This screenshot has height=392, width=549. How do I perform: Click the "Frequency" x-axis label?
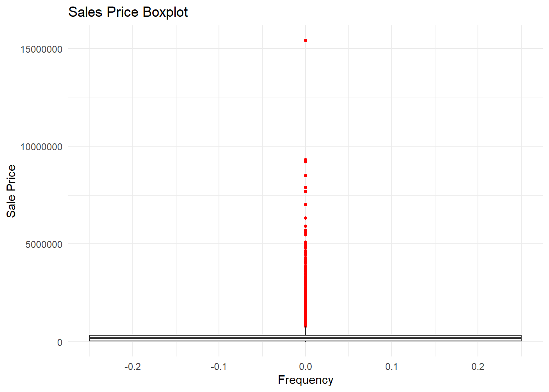coord(306,380)
